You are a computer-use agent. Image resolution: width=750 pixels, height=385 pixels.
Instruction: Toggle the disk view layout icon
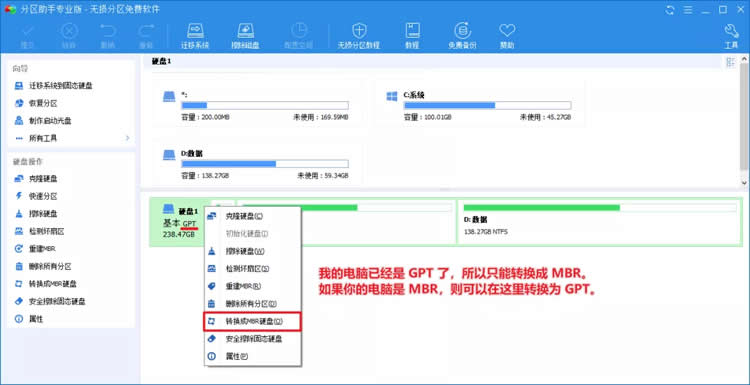pyautogui.click(x=730, y=62)
